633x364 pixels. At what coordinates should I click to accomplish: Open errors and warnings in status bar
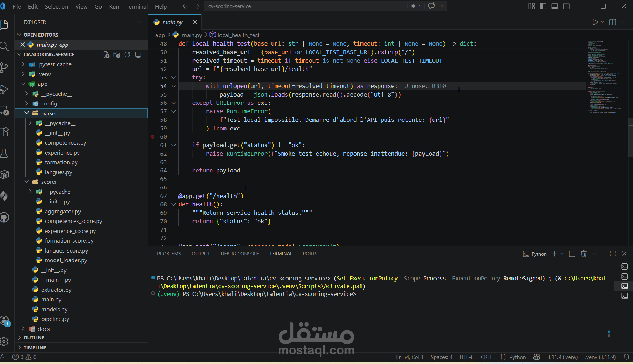click(24, 357)
